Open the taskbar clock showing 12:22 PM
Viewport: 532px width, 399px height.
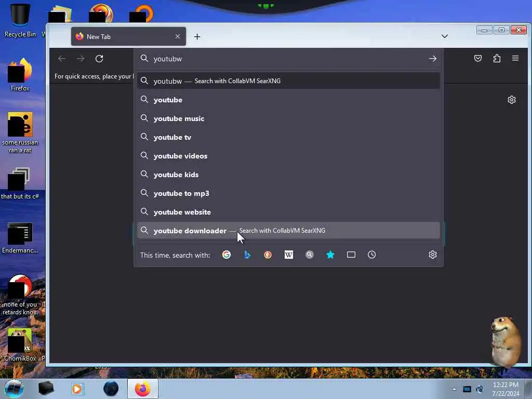(506, 389)
